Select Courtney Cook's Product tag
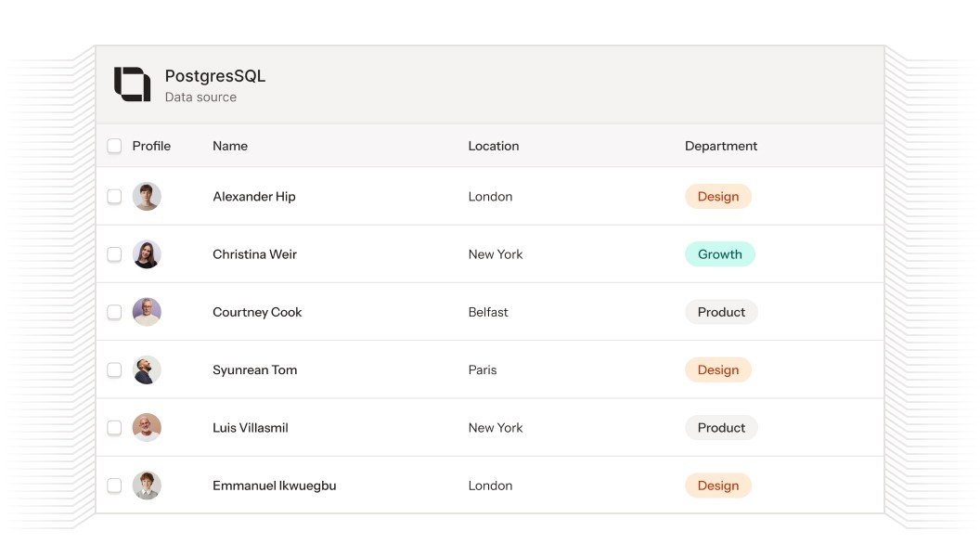Viewport: 980px width, 557px height. [721, 312]
